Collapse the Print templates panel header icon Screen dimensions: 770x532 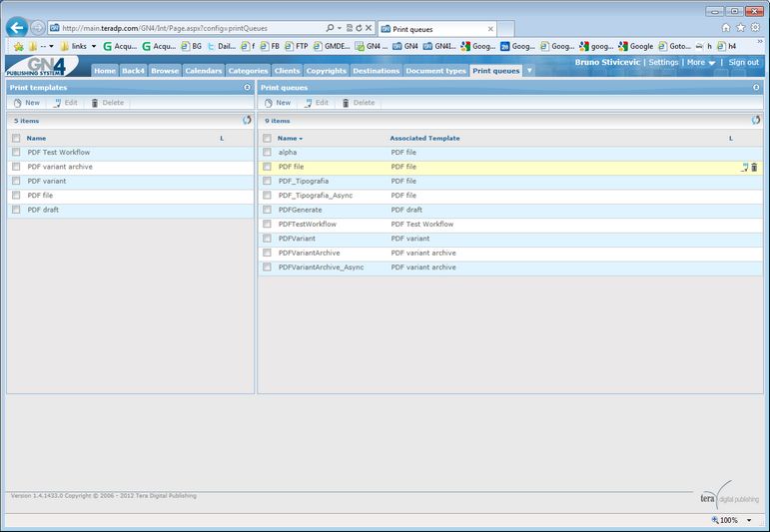point(247,87)
